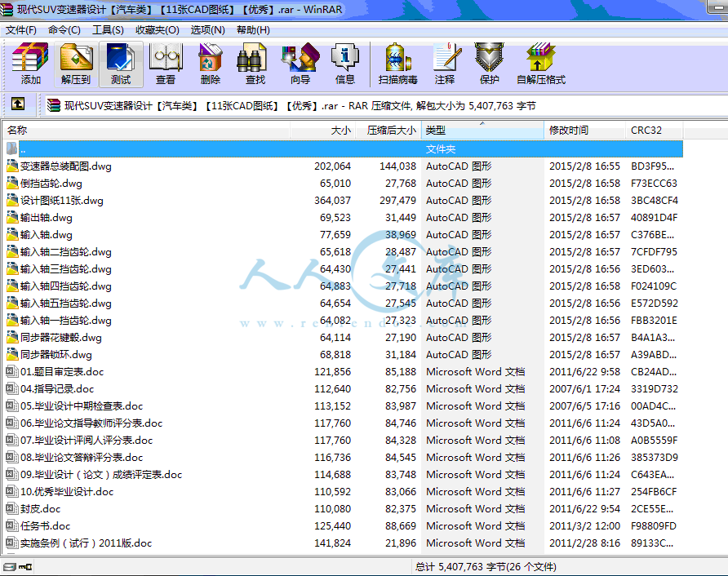Run 扫描病毒 (Virus Scan) tool
This screenshot has width=728, height=576.
[x=398, y=64]
